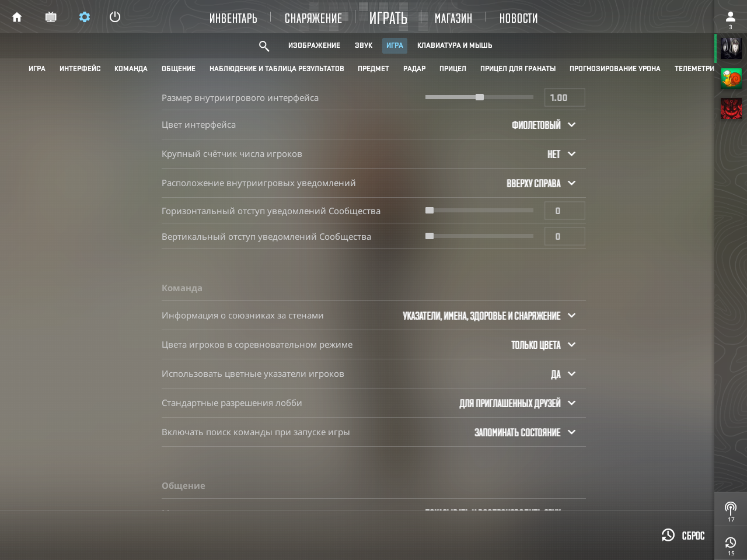Open the recent history icon labeled 15
This screenshot has width=747, height=560.
[731, 545]
